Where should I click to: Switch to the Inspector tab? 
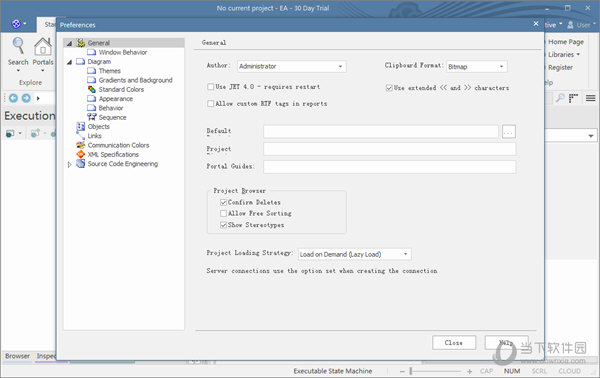pyautogui.click(x=46, y=356)
